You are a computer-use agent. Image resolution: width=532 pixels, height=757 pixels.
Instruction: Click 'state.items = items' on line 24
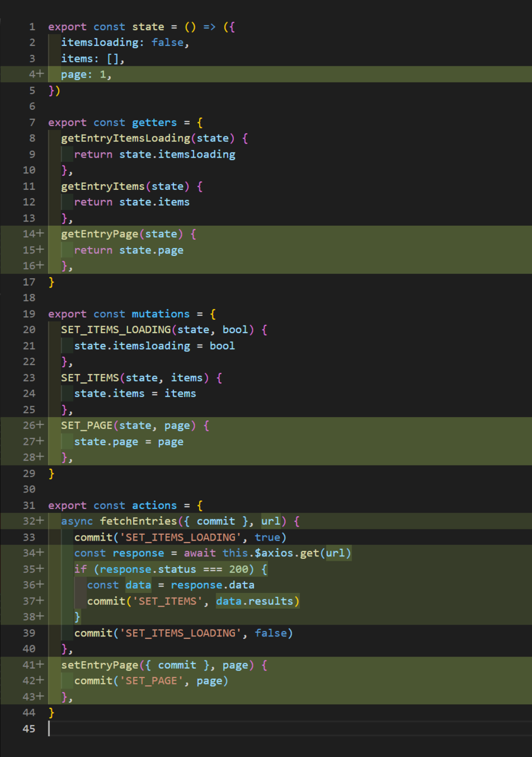point(135,394)
